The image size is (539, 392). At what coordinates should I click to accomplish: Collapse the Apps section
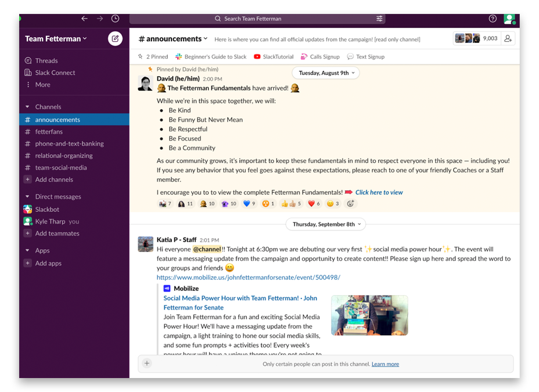pyautogui.click(x=27, y=250)
